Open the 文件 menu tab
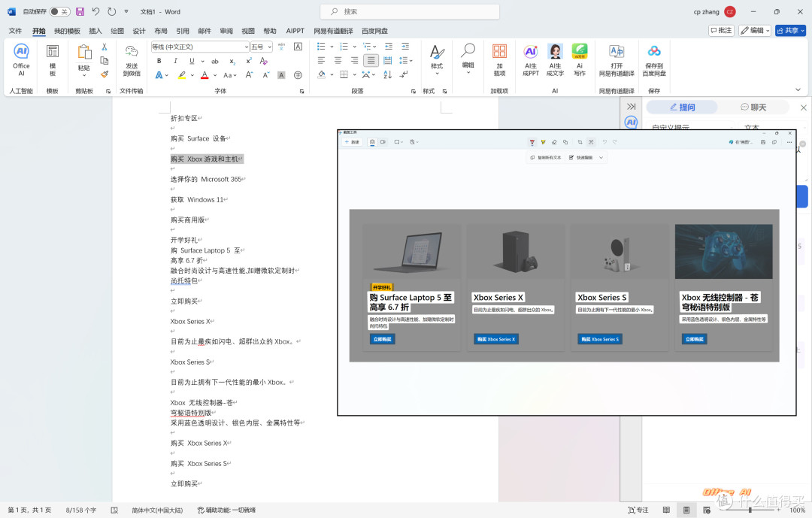Screen dimensions: 812x518 pyautogui.click(x=16, y=31)
